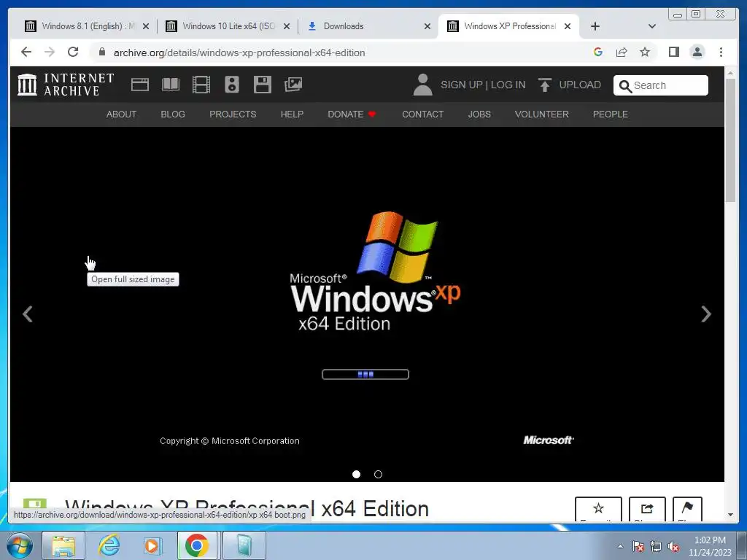Favorite this item with star button
747x560 pixels.
tap(598, 509)
